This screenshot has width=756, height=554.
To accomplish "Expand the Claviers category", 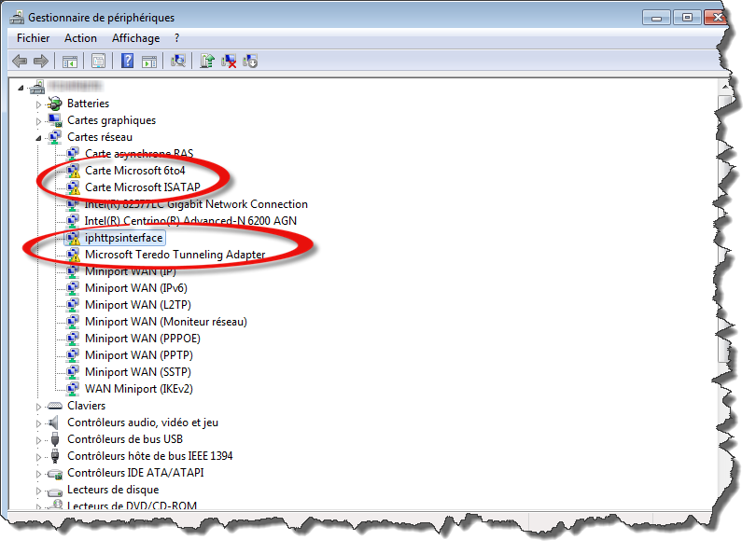I will (x=38, y=407).
